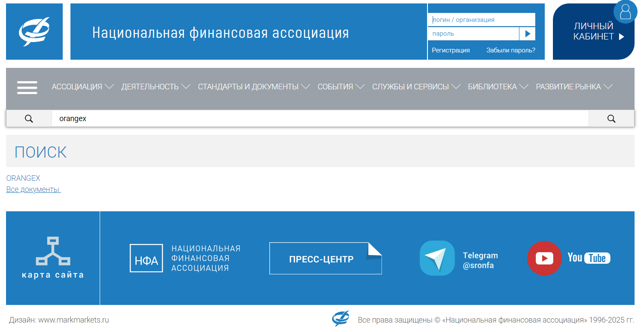Viewport: 644px width, 332px height.
Task: Expand the Стандарты и документы menu
Action: point(254,87)
